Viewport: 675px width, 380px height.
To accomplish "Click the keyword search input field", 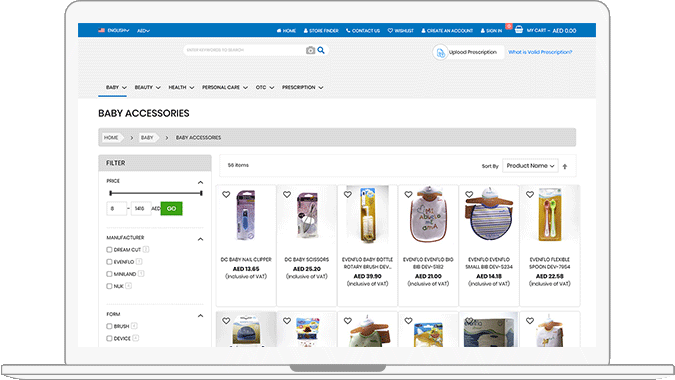I will pos(245,50).
